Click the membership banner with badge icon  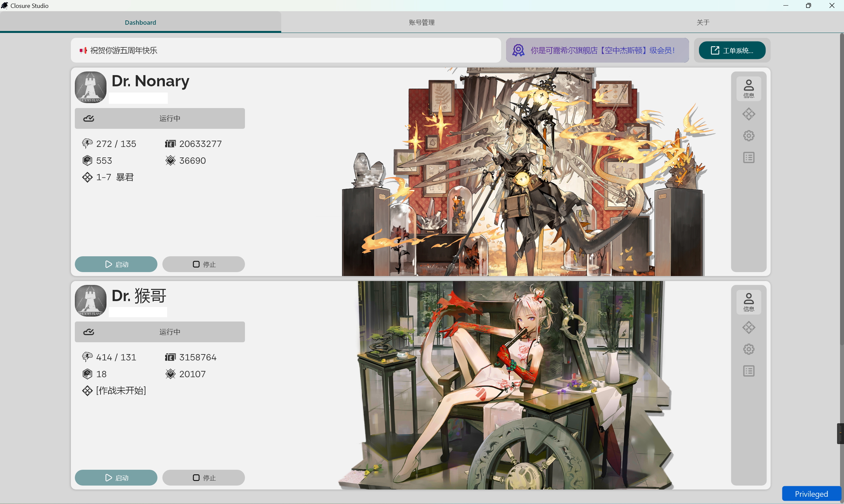click(597, 51)
